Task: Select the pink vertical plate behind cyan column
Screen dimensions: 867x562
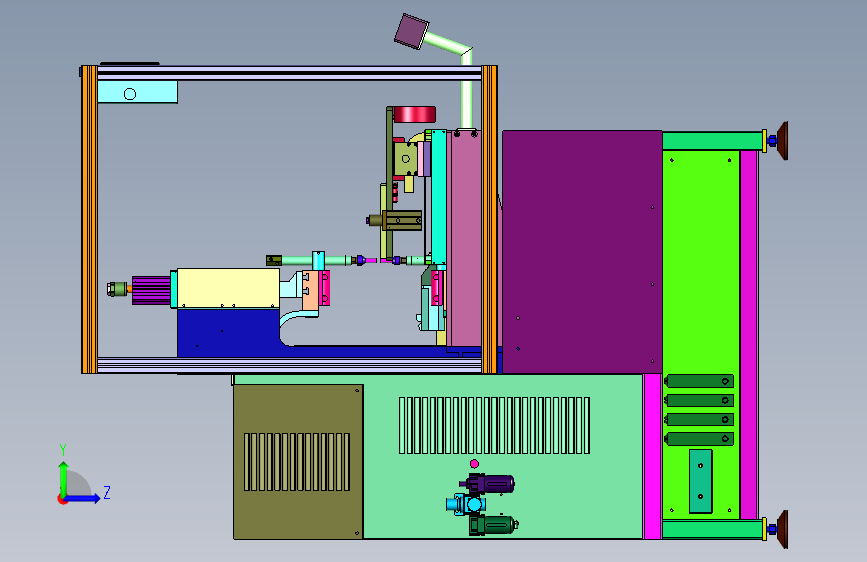Action: click(466, 238)
